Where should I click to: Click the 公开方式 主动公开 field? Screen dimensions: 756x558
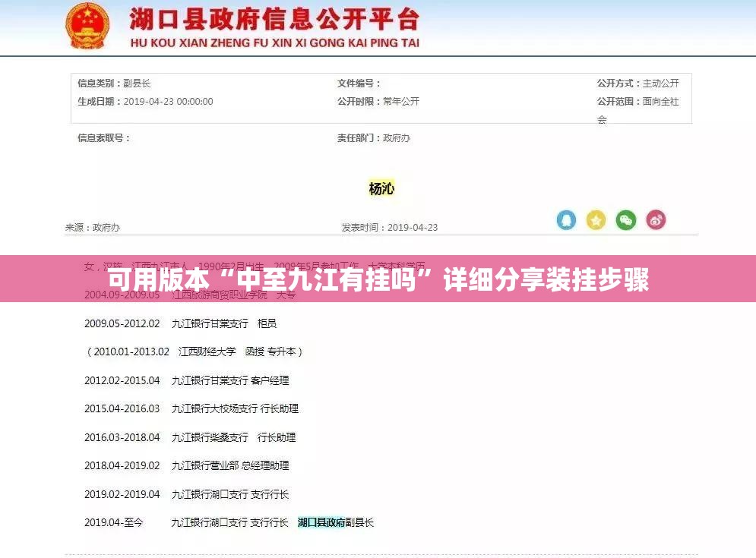click(638, 84)
